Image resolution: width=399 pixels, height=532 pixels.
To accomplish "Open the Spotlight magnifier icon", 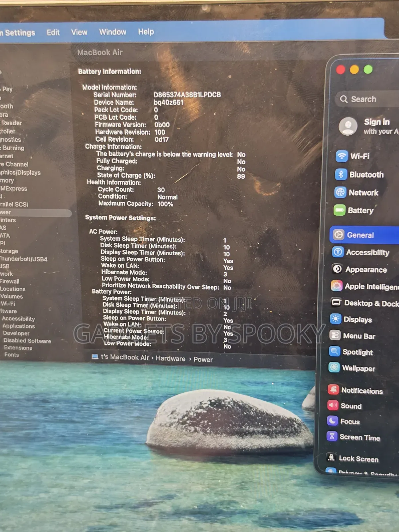I will click(x=334, y=351).
